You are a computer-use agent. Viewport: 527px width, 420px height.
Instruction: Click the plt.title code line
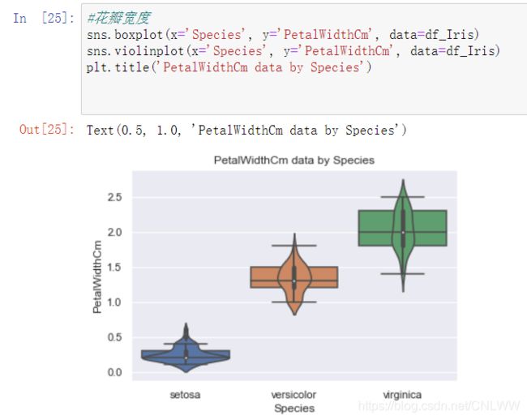pyautogui.click(x=229, y=67)
